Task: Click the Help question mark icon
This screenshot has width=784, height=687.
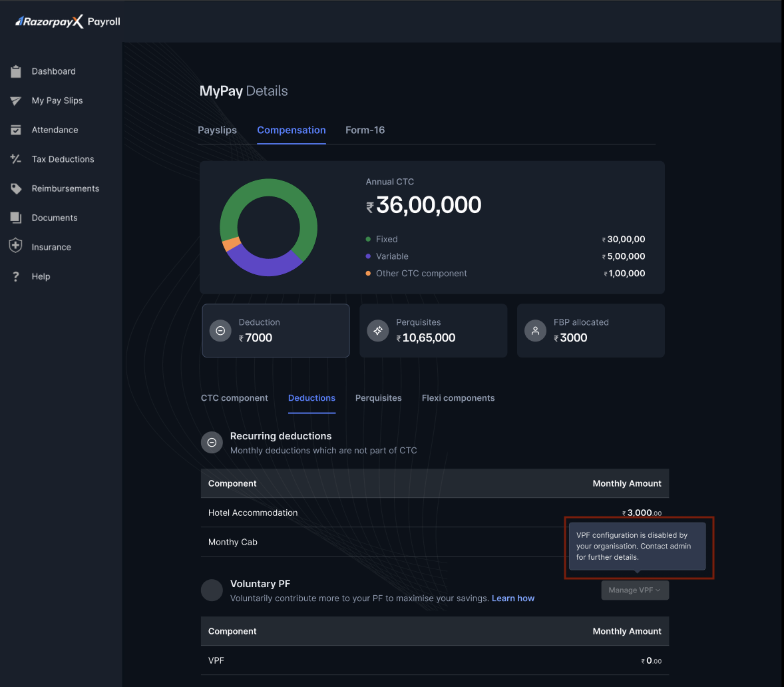Action: (16, 276)
